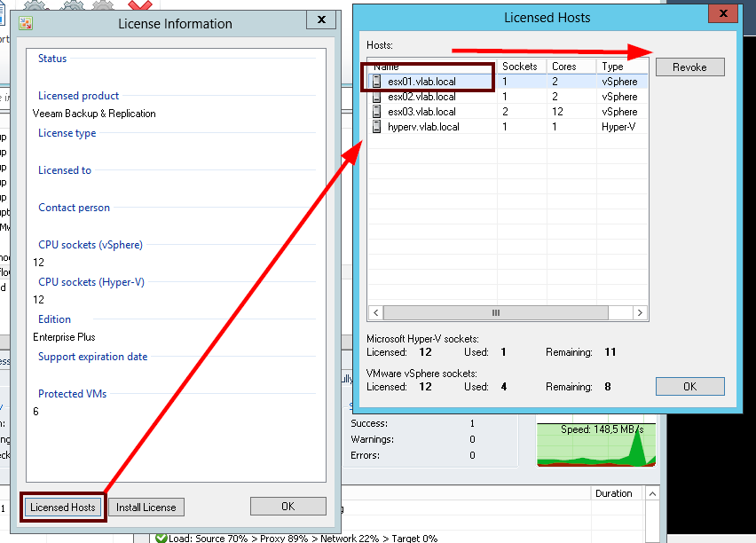Click the Support expiration date link

point(92,356)
